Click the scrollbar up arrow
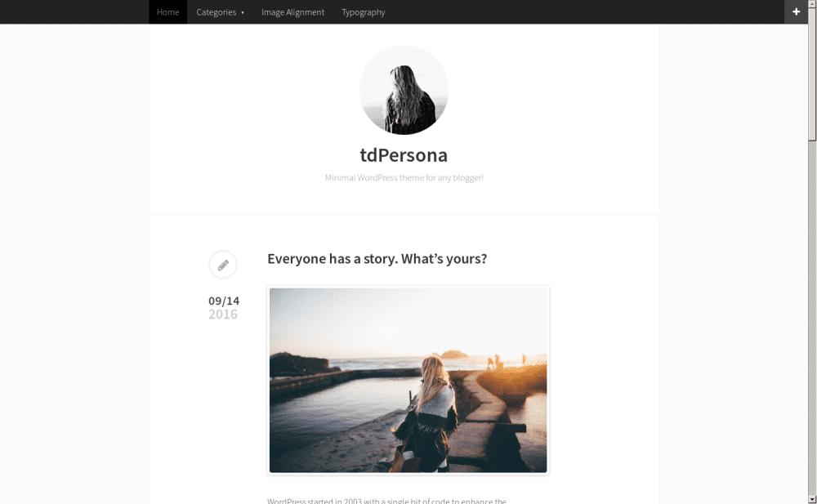The width and height of the screenshot is (817, 504). (x=812, y=3)
